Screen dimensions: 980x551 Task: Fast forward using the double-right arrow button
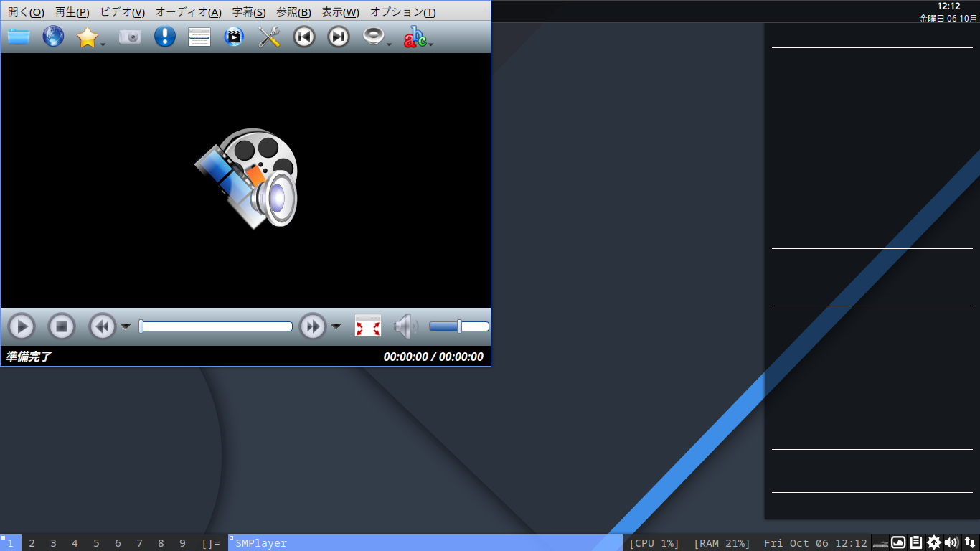tap(313, 326)
